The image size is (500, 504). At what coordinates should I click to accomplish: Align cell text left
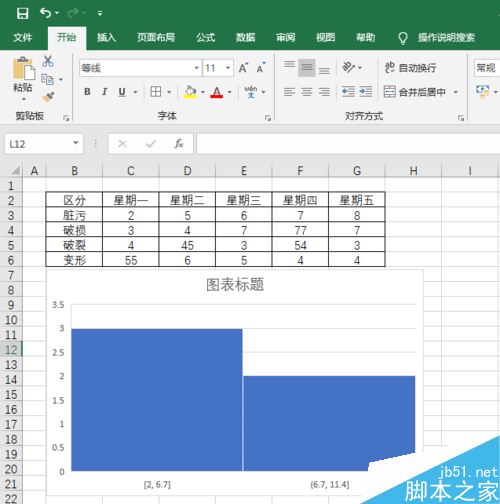click(x=289, y=92)
